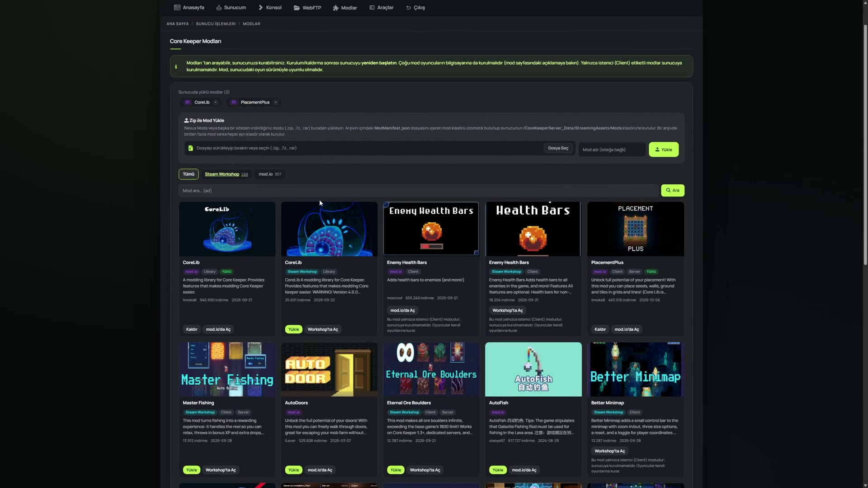Image resolution: width=868 pixels, height=488 pixels.
Task: Click Kaldır on mod.io CoreLib card
Action: (x=192, y=329)
